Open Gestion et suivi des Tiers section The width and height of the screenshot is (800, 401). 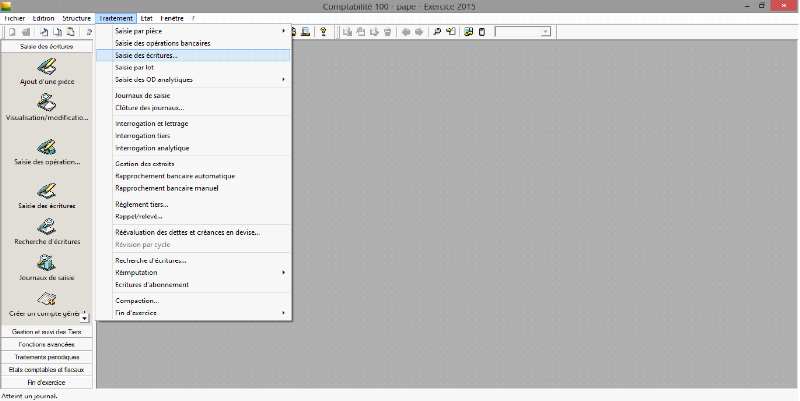(47, 332)
